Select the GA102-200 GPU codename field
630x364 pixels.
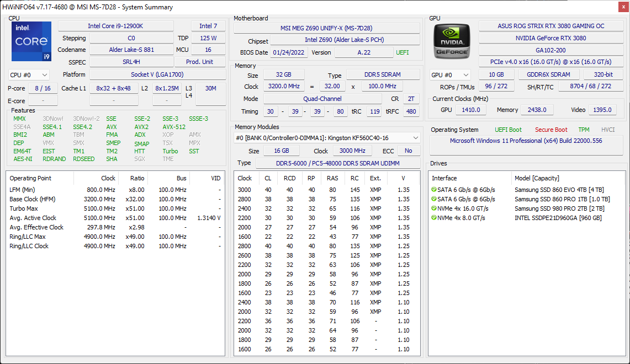point(551,50)
